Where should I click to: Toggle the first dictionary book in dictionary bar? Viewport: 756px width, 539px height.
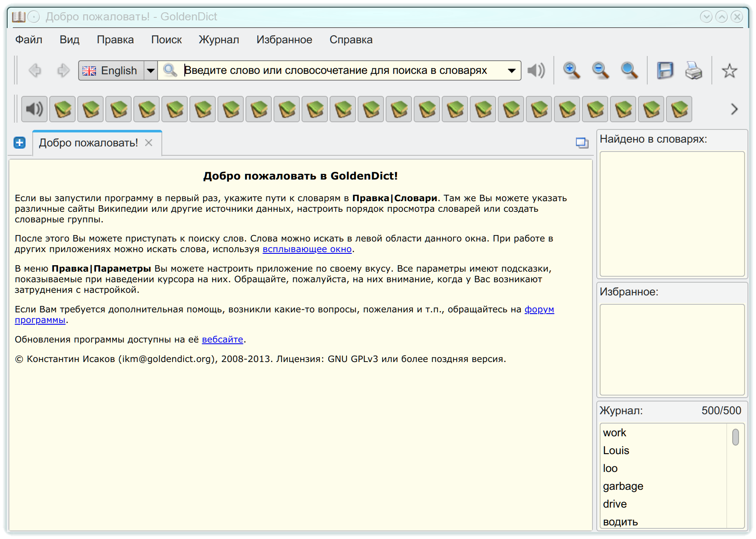coord(62,109)
